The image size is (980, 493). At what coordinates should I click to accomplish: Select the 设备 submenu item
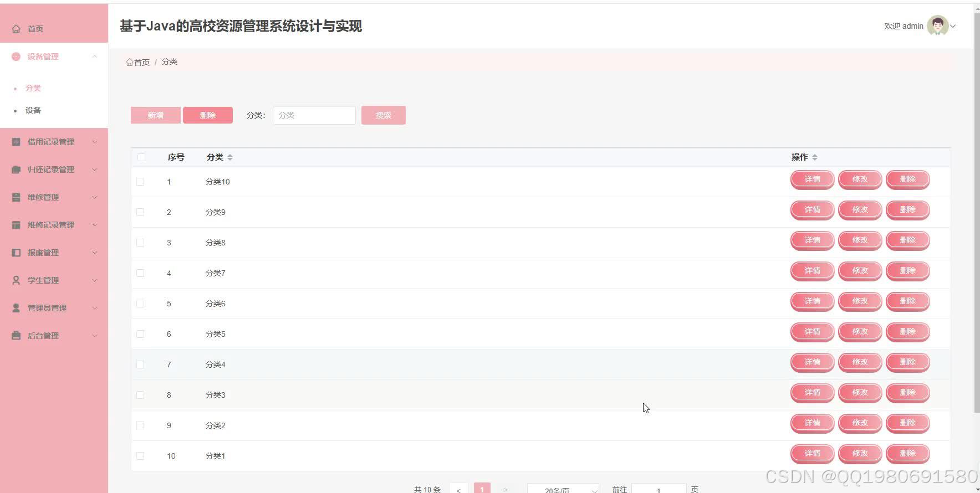pos(33,110)
